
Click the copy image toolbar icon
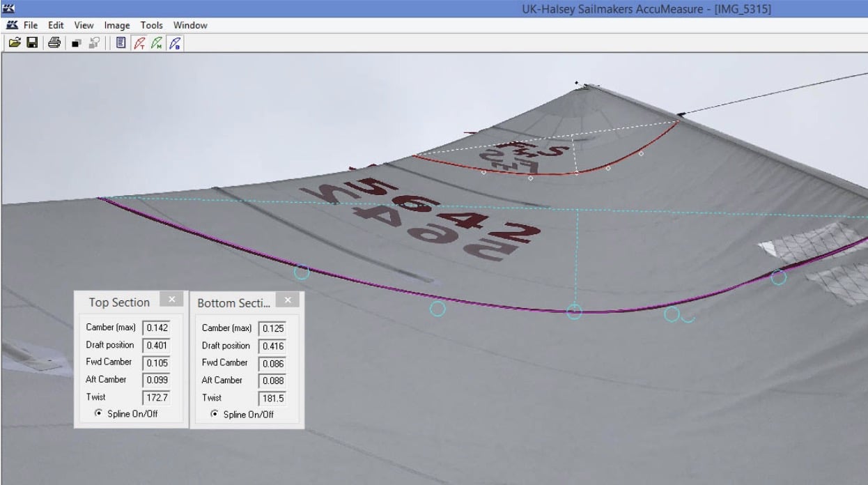[x=77, y=43]
